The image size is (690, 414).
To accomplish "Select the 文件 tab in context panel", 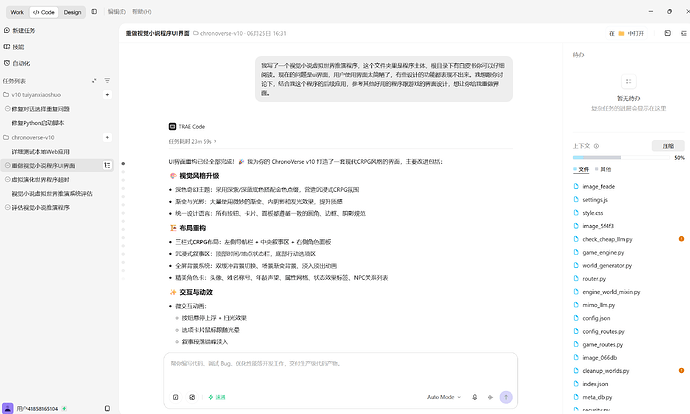I will click(x=581, y=169).
